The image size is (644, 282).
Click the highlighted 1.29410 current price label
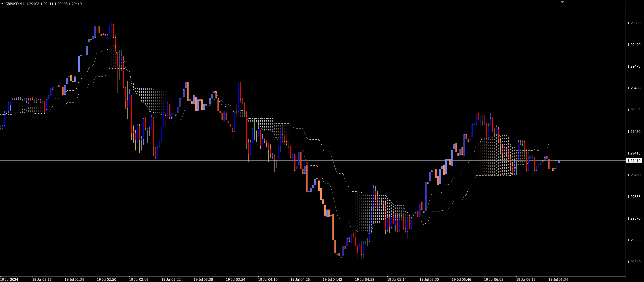click(x=634, y=161)
